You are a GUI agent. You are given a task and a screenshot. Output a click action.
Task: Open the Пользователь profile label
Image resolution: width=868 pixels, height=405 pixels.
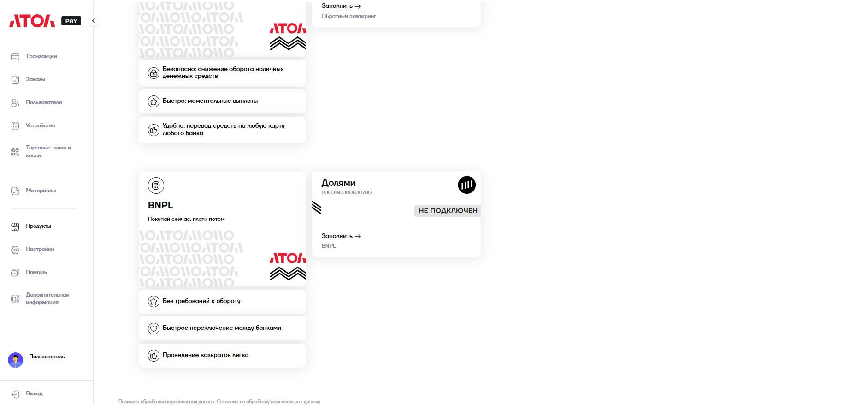[47, 357]
